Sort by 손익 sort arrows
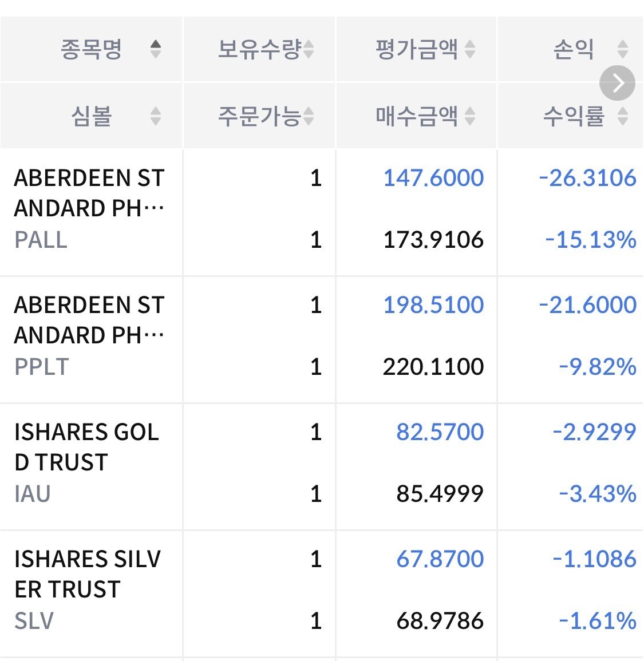The image size is (644, 661). tap(622, 49)
